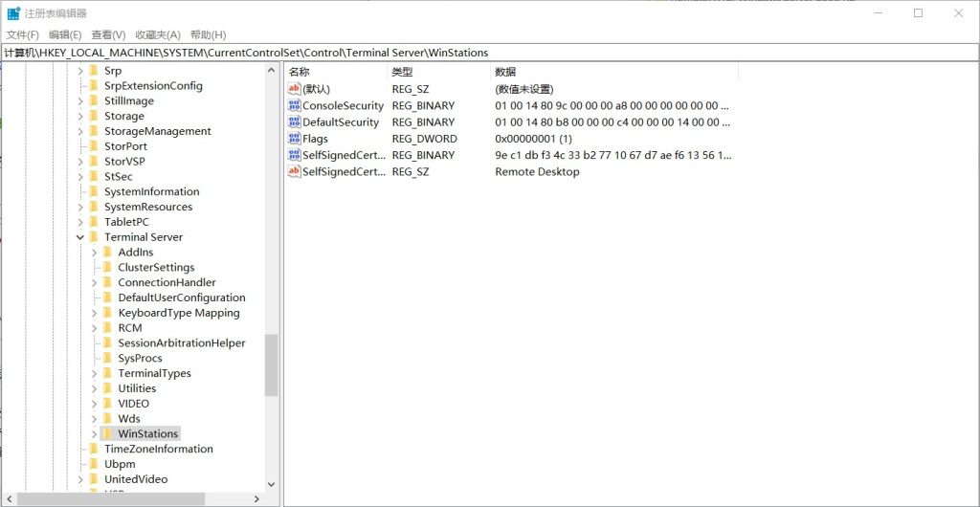Click the (默认) string value icon
Screen dimensions: 980x507
(295, 89)
